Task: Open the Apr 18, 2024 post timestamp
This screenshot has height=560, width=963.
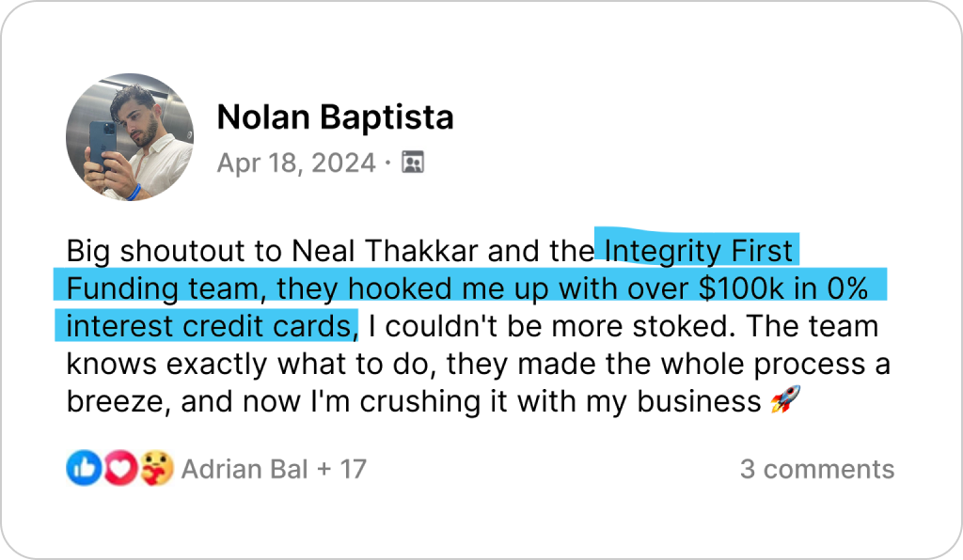Action: click(x=296, y=163)
